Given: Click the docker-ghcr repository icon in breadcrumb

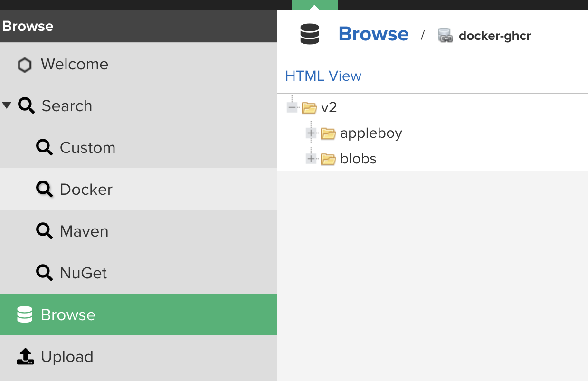Looking at the screenshot, I should 445,36.
